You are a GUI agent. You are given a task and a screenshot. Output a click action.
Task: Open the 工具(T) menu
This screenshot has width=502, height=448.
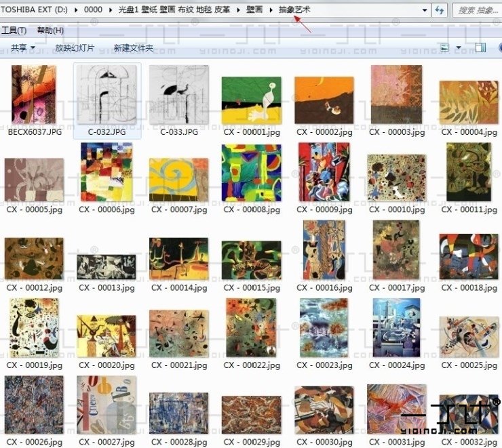14,30
